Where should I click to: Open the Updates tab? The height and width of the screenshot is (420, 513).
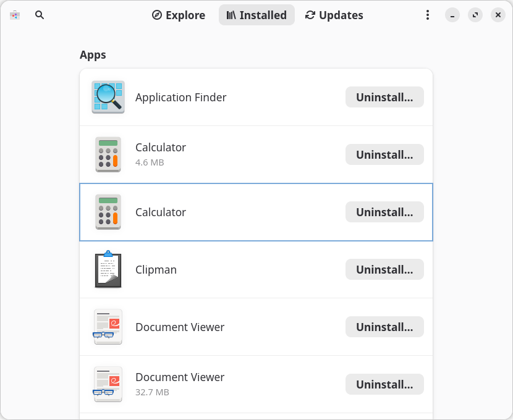tap(334, 15)
